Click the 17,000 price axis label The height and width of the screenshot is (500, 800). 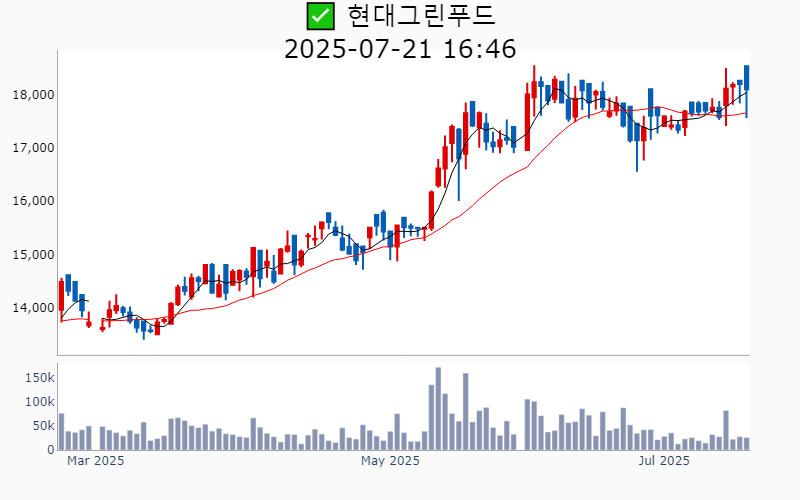tap(33, 148)
